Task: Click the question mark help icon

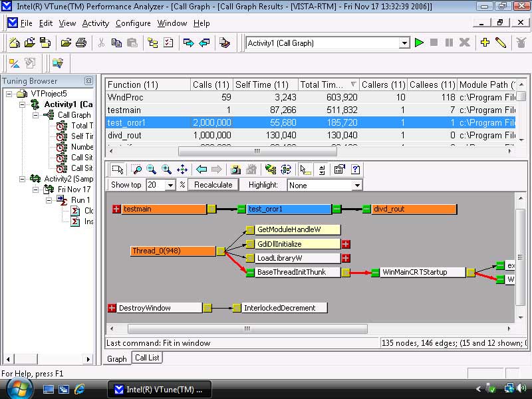Action: (355, 169)
